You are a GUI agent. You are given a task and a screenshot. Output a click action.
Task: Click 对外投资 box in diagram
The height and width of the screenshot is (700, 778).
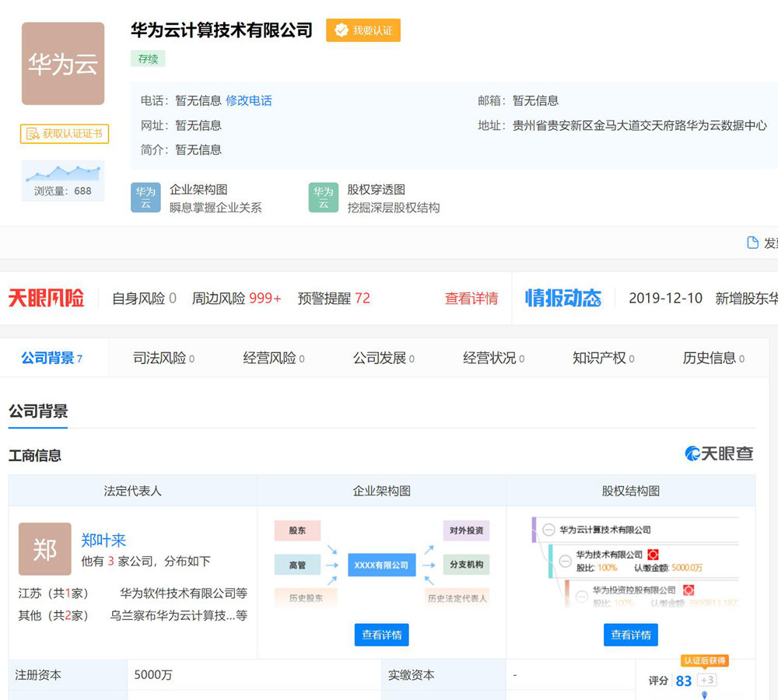(466, 530)
